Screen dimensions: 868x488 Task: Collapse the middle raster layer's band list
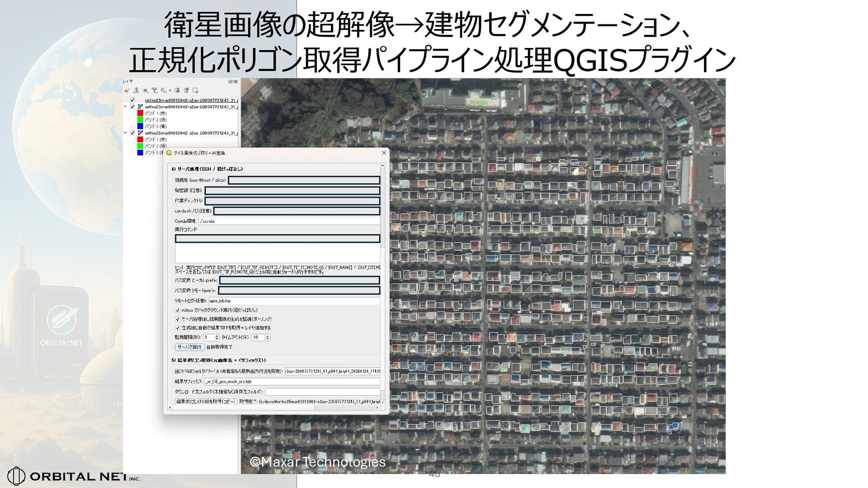(125, 107)
